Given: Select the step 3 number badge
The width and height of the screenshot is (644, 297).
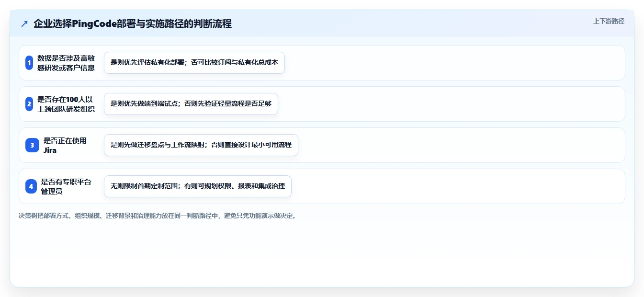Looking at the screenshot, I should (32, 145).
